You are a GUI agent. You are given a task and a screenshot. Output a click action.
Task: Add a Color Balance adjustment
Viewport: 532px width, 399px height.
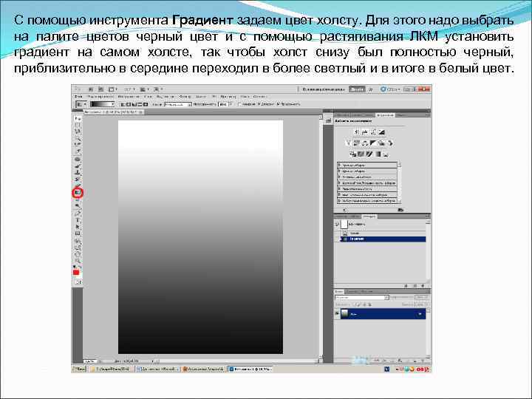[365, 143]
